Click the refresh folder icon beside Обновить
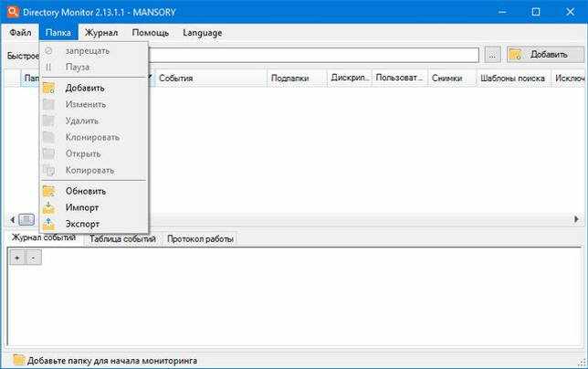The height and width of the screenshot is (369, 588). click(x=48, y=191)
